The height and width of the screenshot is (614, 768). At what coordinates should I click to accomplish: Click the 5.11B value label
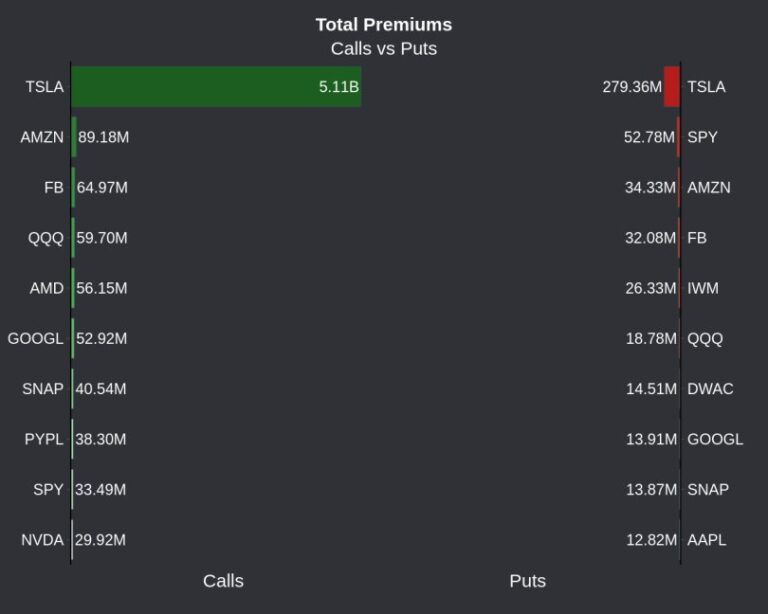point(338,87)
